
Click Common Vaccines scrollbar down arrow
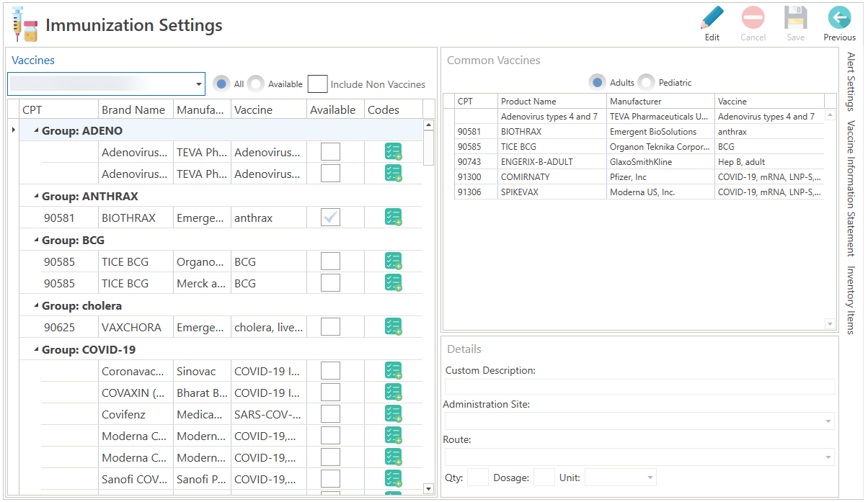point(829,324)
